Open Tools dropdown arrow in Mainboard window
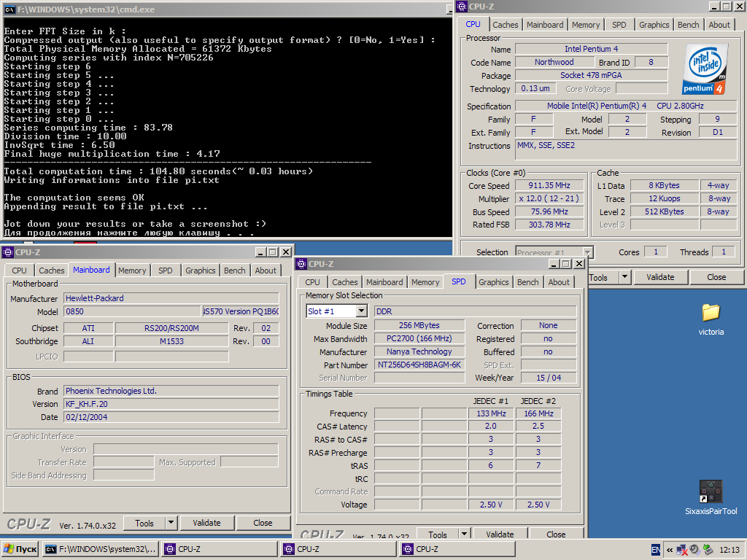Image resolution: width=747 pixels, height=560 pixels. [x=171, y=523]
